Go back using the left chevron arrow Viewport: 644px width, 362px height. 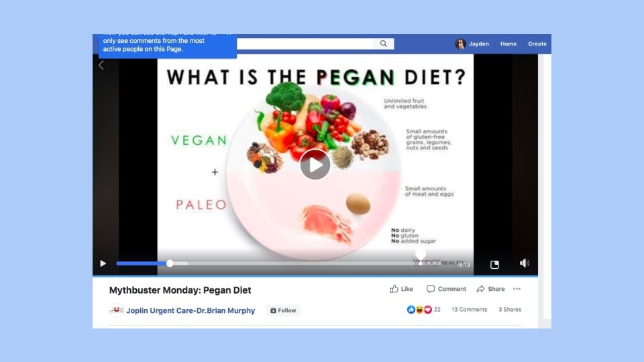[101, 65]
